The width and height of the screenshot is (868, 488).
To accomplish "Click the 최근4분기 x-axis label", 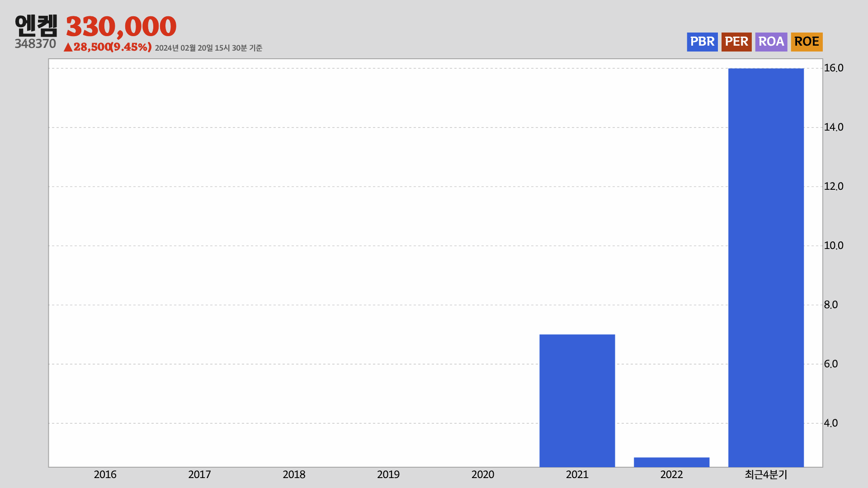I will (x=766, y=474).
